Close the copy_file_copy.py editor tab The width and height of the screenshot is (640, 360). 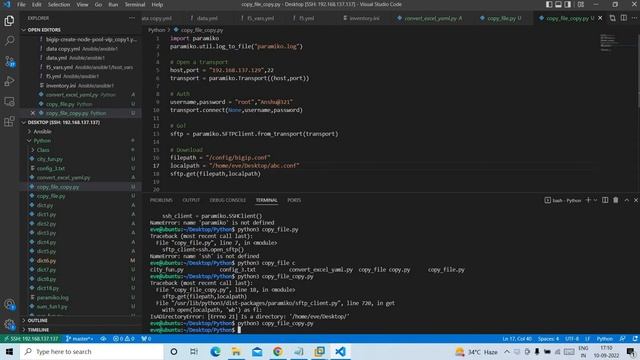pyautogui.click(x=600, y=18)
